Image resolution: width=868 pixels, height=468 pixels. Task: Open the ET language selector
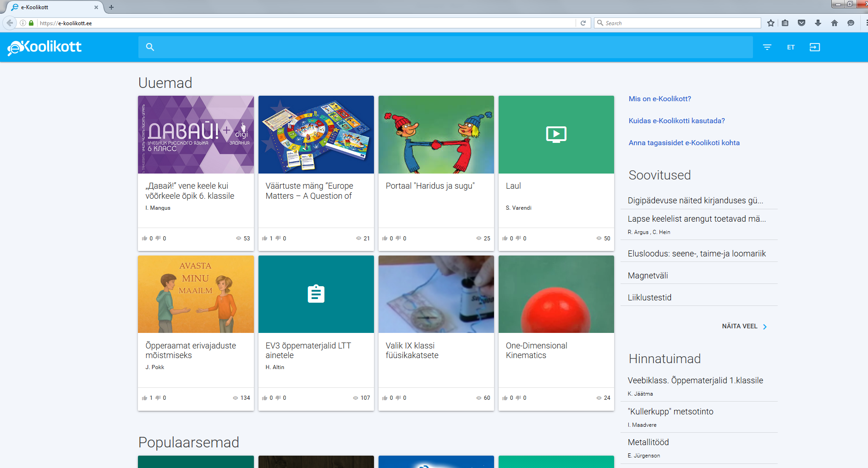(791, 47)
